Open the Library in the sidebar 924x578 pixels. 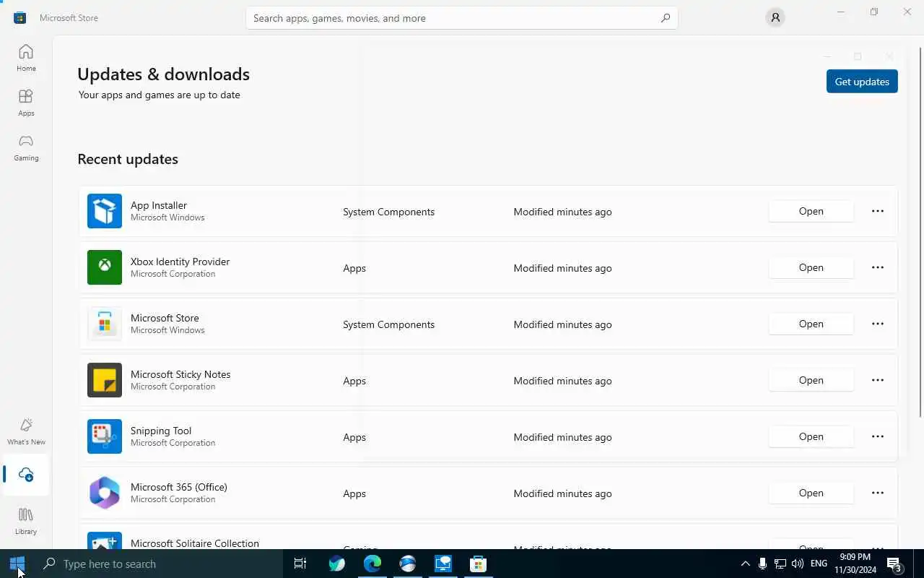[26, 521]
